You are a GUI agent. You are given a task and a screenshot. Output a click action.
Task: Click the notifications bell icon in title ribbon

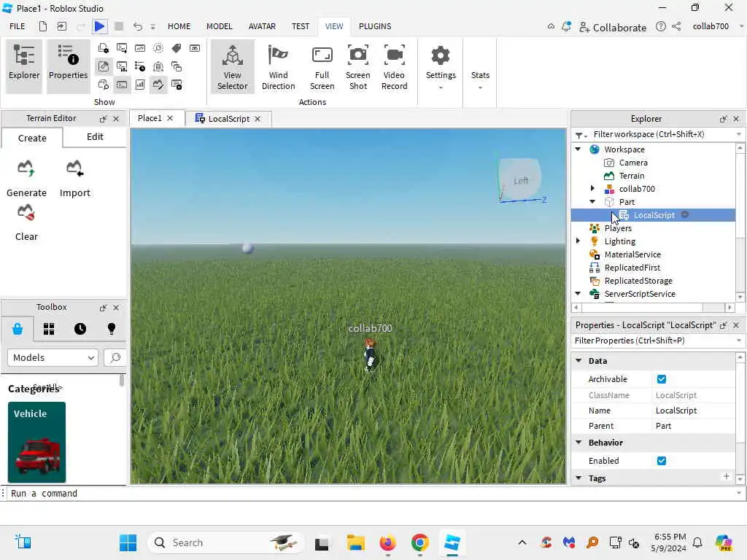566,27
